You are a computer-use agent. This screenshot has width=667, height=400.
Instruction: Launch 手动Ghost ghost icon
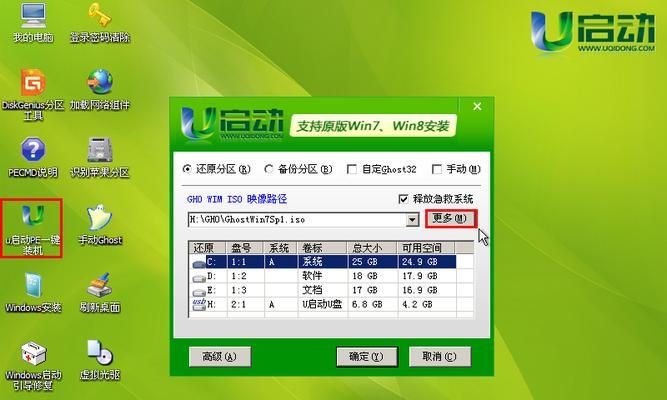pyautogui.click(x=100, y=225)
